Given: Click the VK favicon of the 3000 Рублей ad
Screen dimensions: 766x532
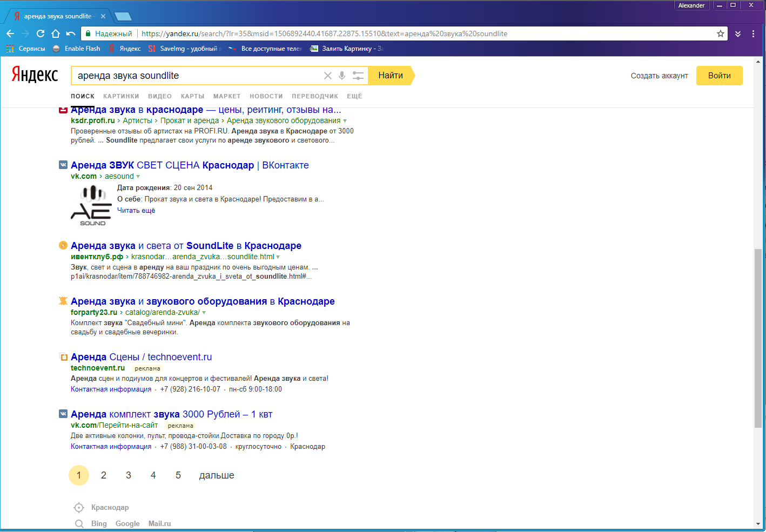Looking at the screenshot, I should [63, 414].
